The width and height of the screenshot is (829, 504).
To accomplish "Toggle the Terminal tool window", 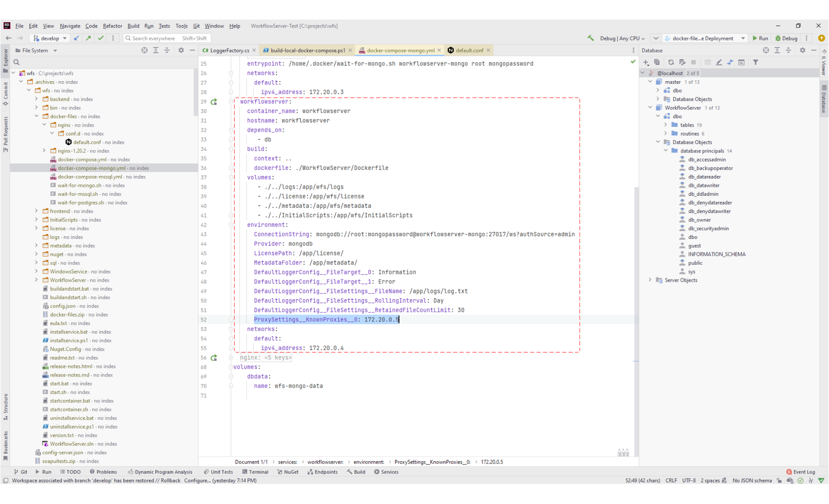I will (x=255, y=472).
